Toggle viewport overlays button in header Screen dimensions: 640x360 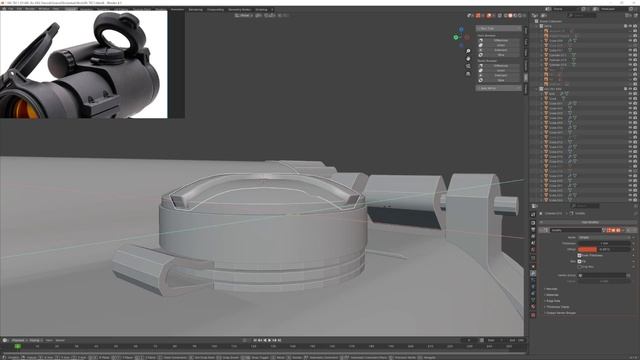(x=489, y=16)
